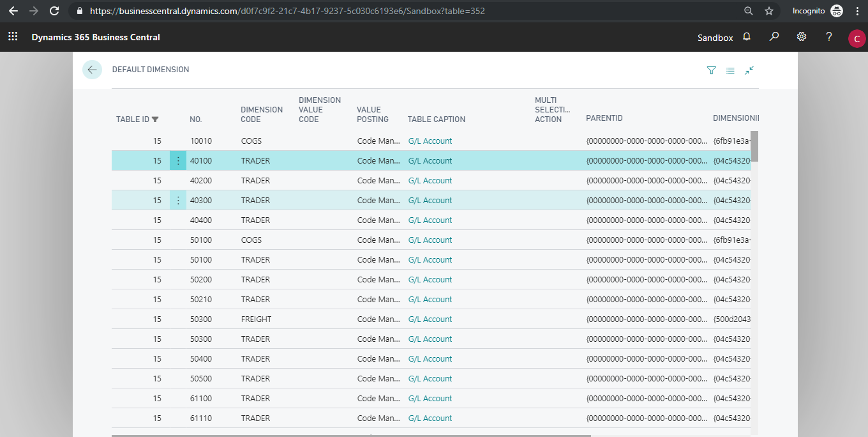Open notifications bell icon
This screenshot has height=437, width=868.
click(x=747, y=37)
